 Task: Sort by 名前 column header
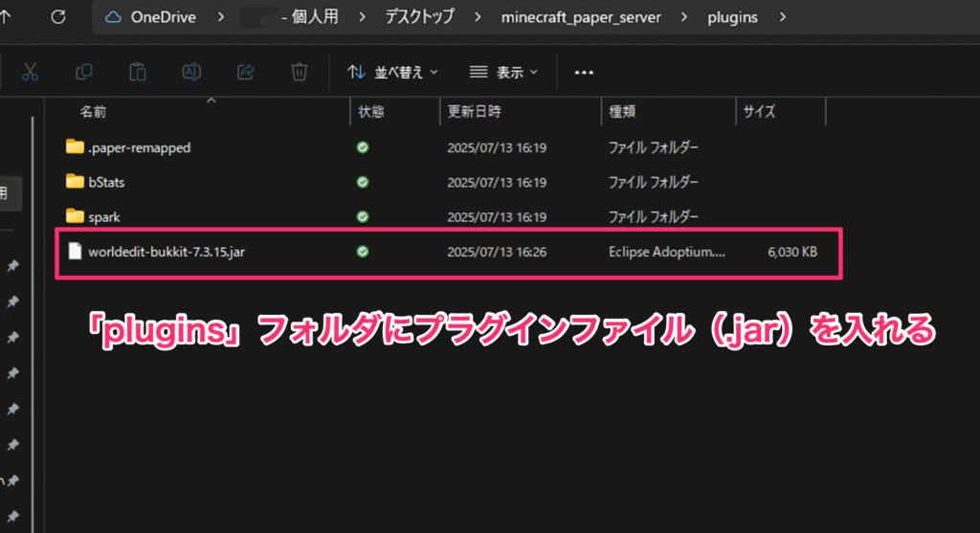pos(93,112)
